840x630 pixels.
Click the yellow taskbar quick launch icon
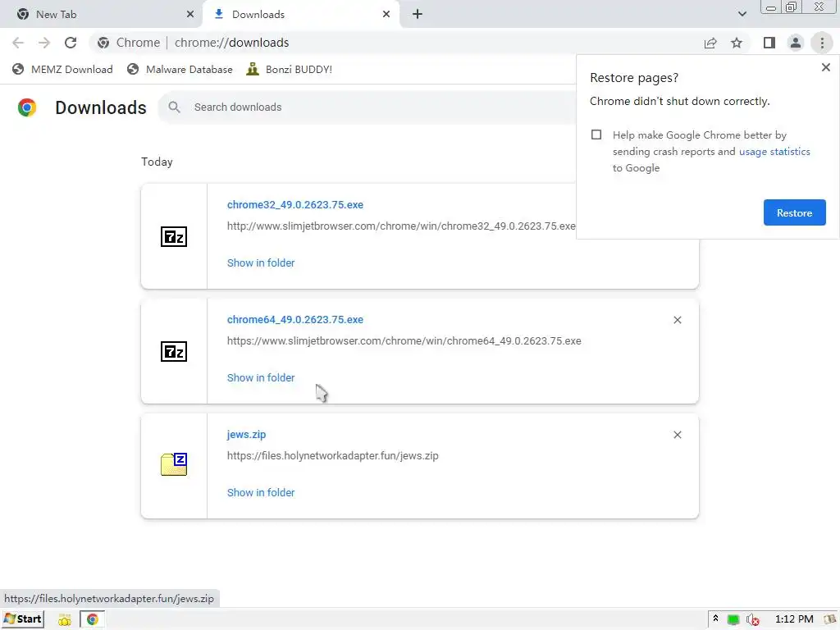[65, 620]
